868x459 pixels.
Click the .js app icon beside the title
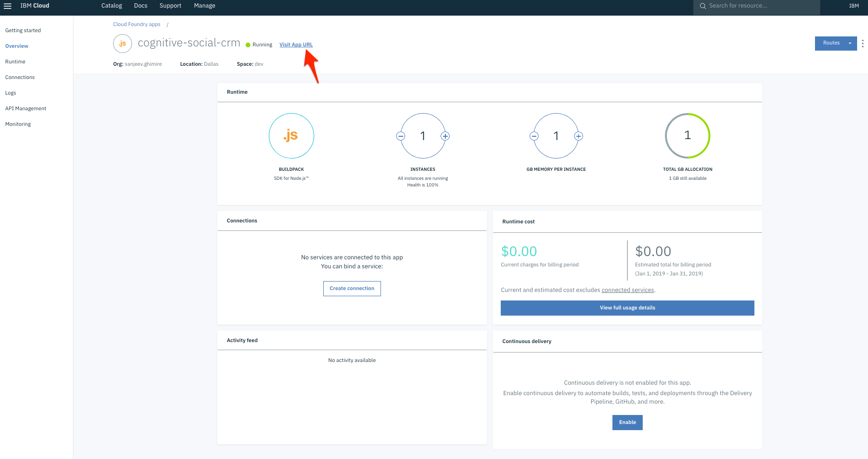click(123, 44)
